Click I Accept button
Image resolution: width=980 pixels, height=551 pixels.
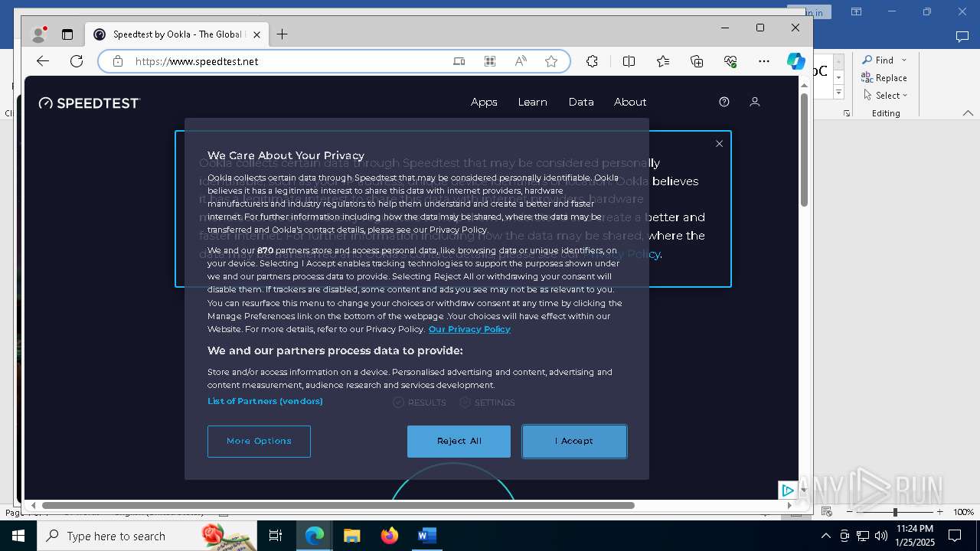(x=574, y=442)
